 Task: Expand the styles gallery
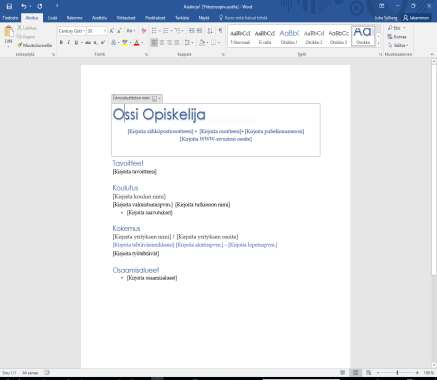pyautogui.click(x=378, y=44)
